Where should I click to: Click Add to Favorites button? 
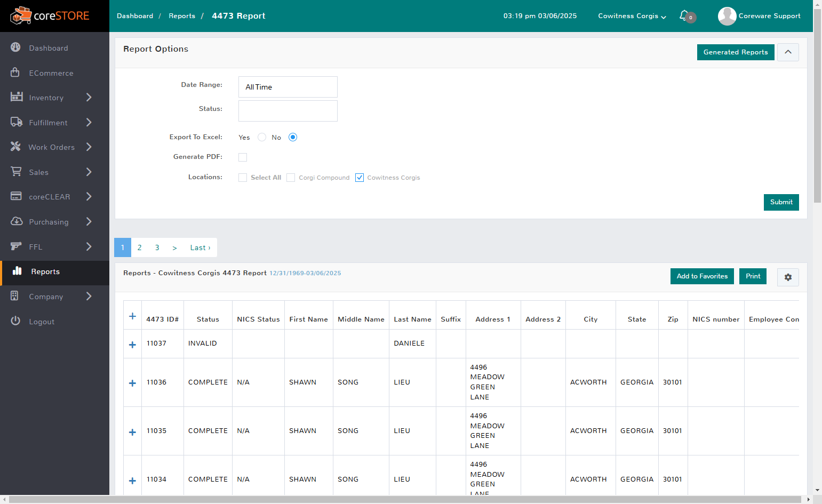tap(702, 276)
